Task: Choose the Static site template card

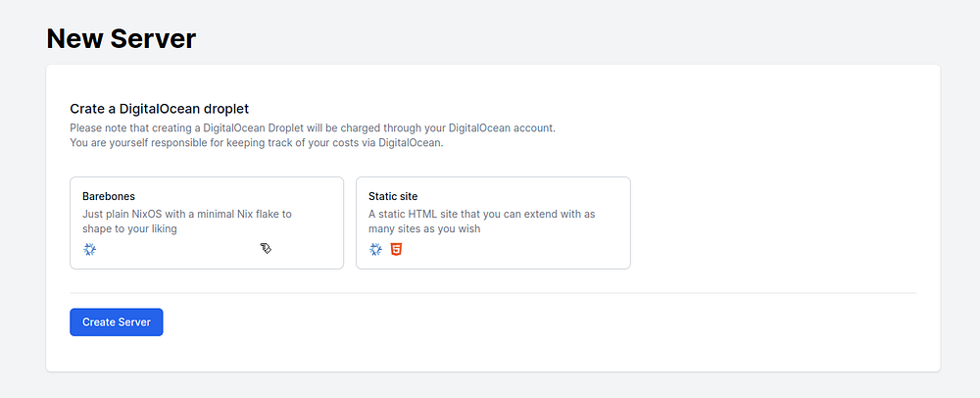Action: tap(493, 223)
